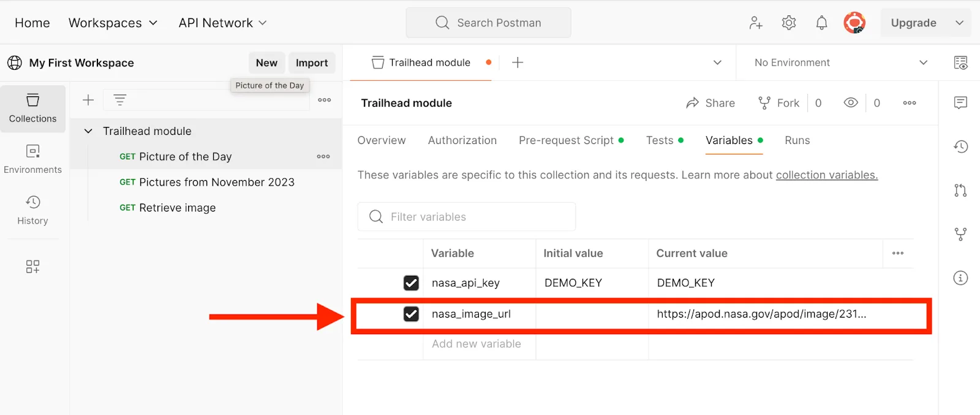Viewport: 980px width, 415px height.
Task: Click the New button
Action: tap(266, 63)
